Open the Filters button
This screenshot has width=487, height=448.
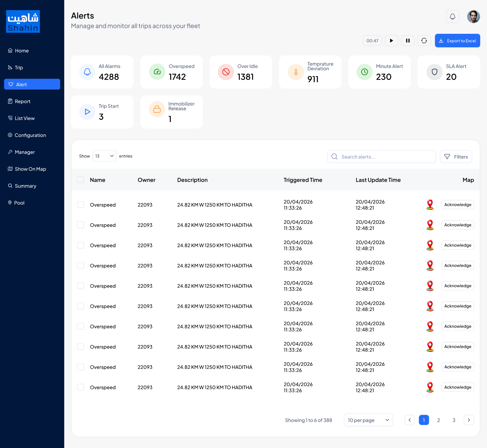point(456,157)
